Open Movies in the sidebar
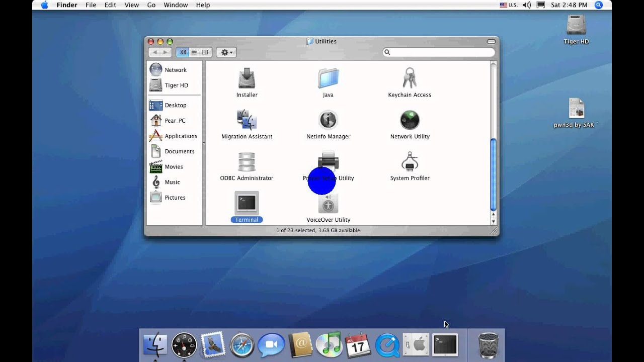 point(174,167)
